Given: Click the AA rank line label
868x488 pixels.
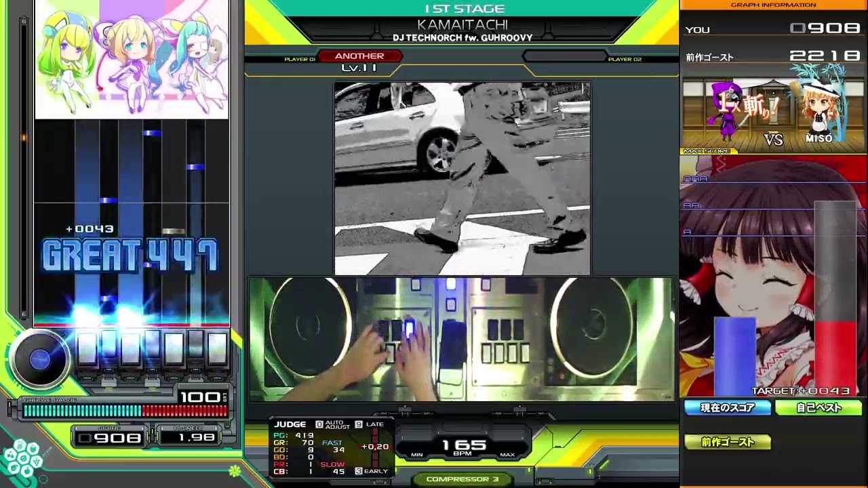Looking at the screenshot, I should click(691, 205).
